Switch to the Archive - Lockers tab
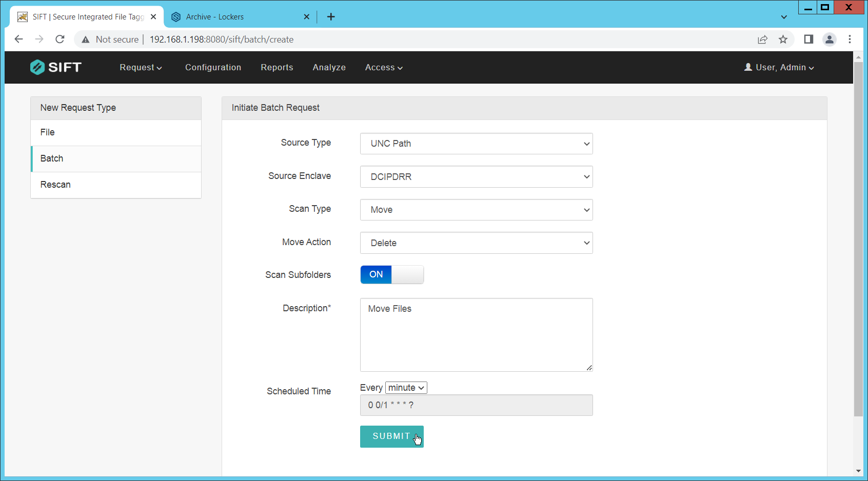This screenshot has height=481, width=868. coord(236,17)
